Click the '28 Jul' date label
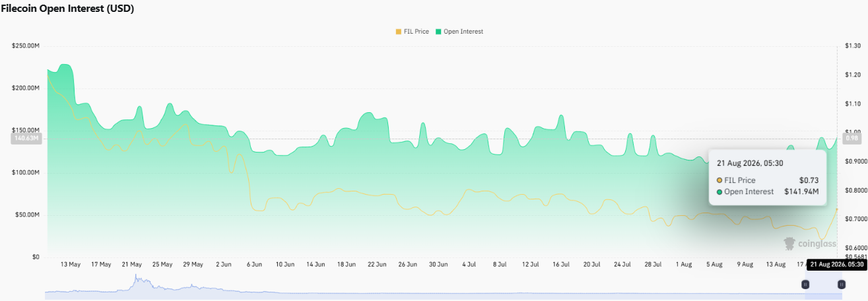The image size is (868, 301). tap(653, 264)
